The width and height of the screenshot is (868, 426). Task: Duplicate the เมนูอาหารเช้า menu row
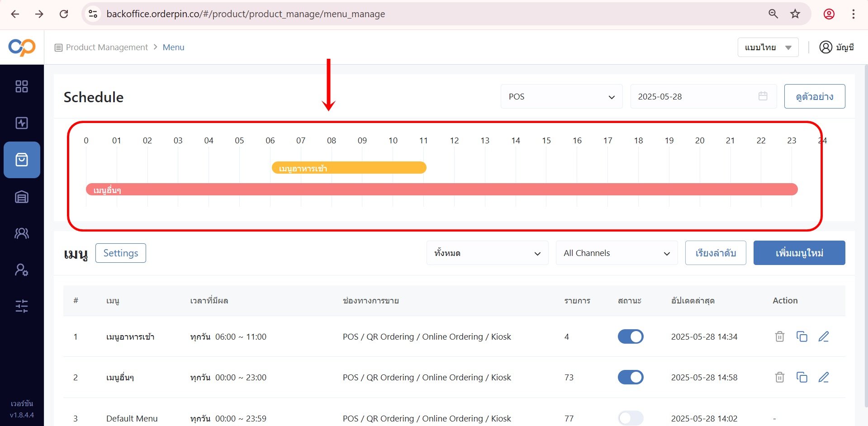(x=802, y=336)
